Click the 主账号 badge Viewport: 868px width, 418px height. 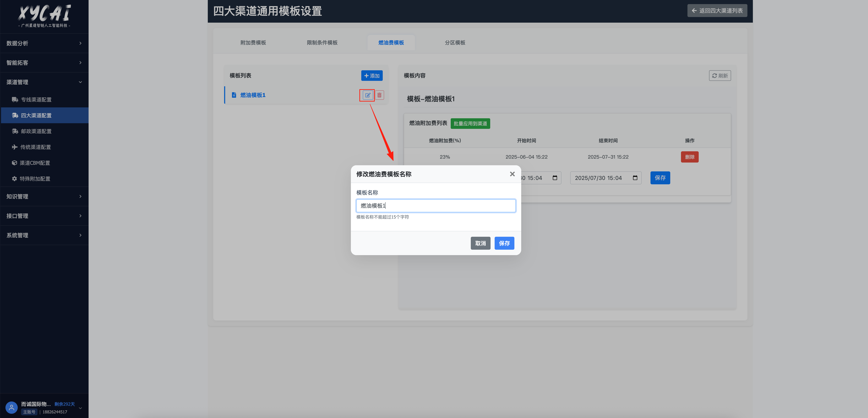click(29, 412)
